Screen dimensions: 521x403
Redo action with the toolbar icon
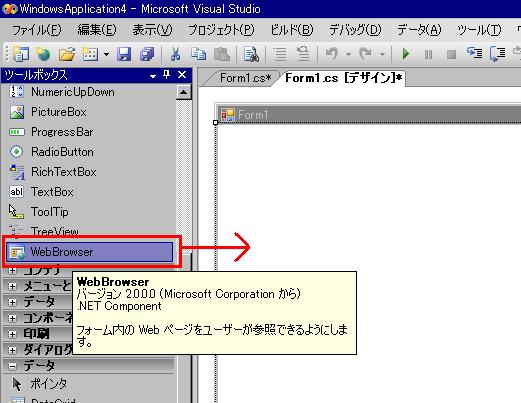[365, 54]
